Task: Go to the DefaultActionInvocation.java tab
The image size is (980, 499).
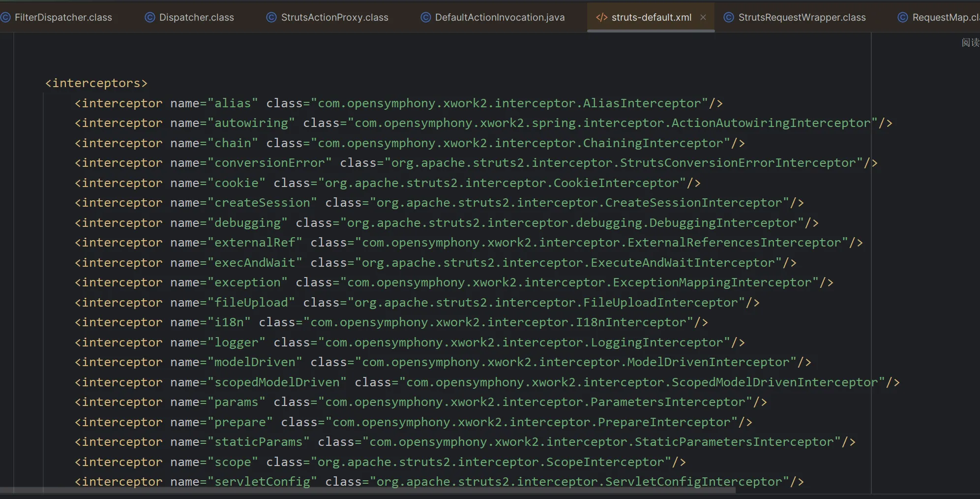Action: click(x=493, y=17)
